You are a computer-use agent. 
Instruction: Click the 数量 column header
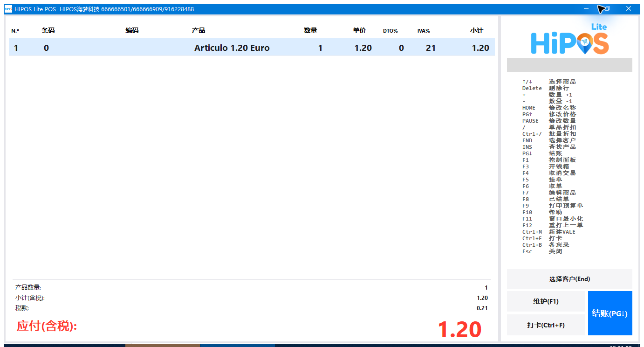tap(310, 31)
